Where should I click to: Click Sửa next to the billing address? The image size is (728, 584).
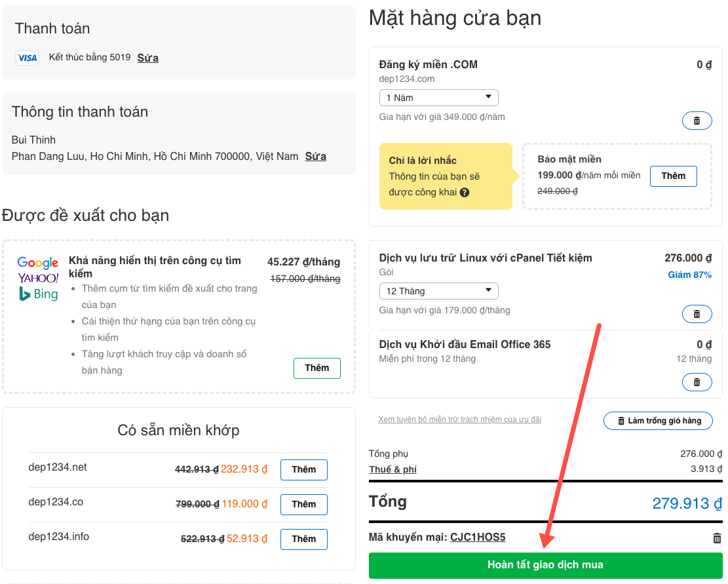click(x=316, y=157)
